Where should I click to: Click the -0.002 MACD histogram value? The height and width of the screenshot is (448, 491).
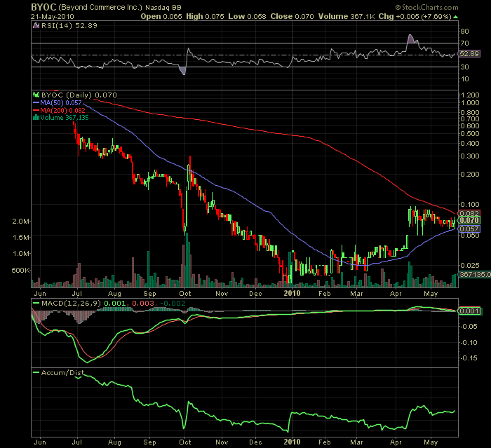(x=173, y=304)
